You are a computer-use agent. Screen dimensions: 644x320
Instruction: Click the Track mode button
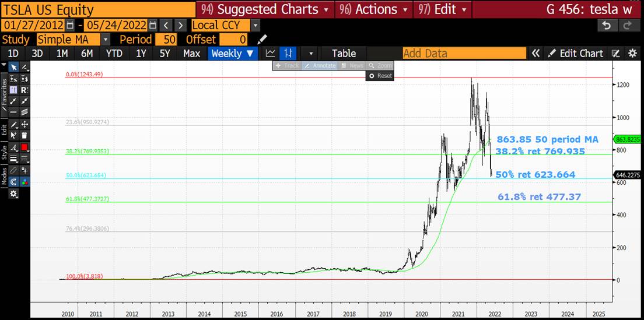[x=287, y=66]
